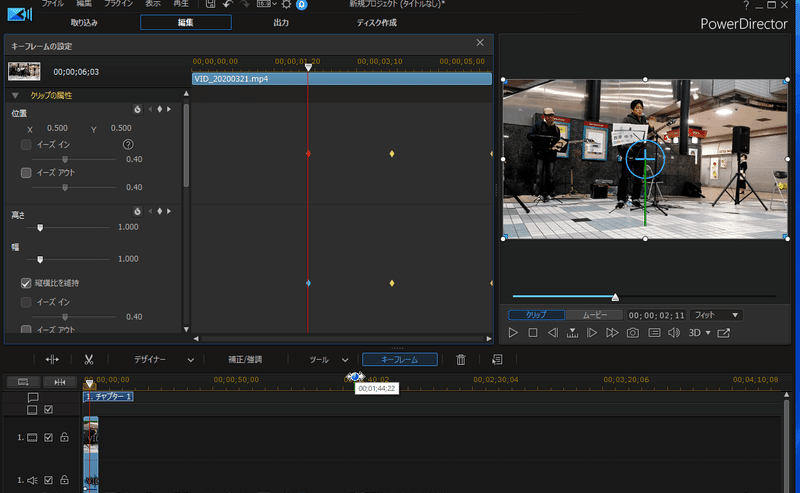
Task: Stop preview playback
Action: click(533, 333)
